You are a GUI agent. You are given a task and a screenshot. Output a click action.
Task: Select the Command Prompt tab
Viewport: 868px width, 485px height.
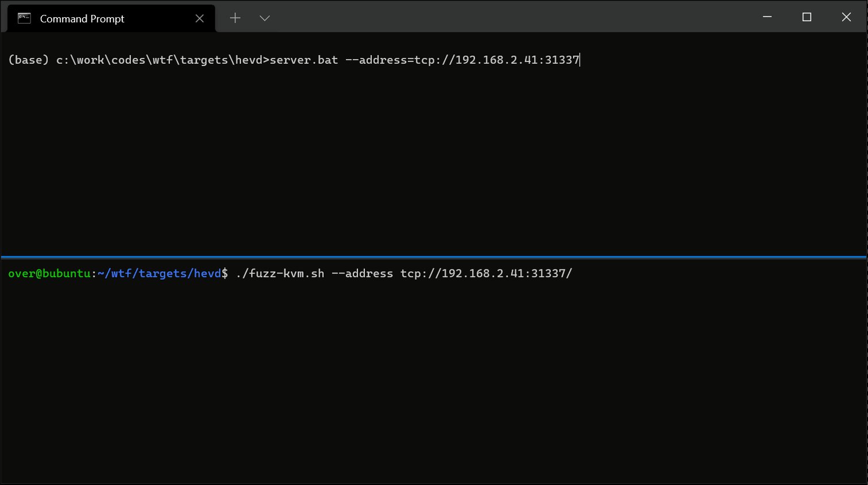tap(82, 18)
